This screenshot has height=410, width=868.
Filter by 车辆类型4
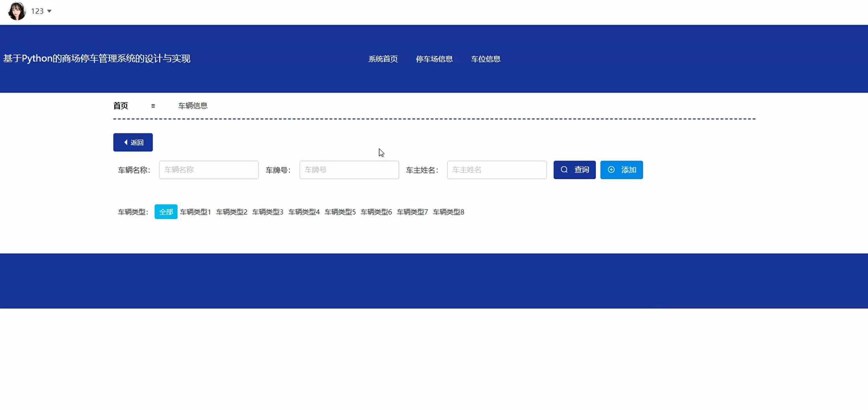304,212
